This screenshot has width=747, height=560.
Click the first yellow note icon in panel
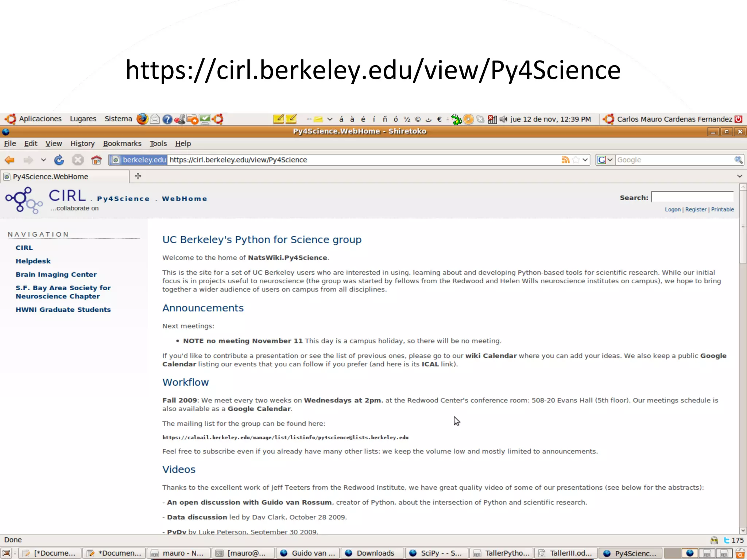click(279, 119)
